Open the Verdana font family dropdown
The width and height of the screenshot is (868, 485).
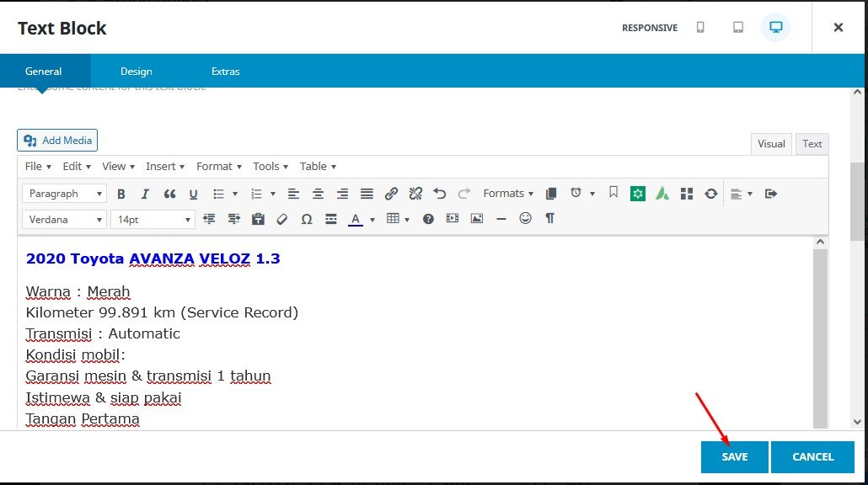point(64,219)
